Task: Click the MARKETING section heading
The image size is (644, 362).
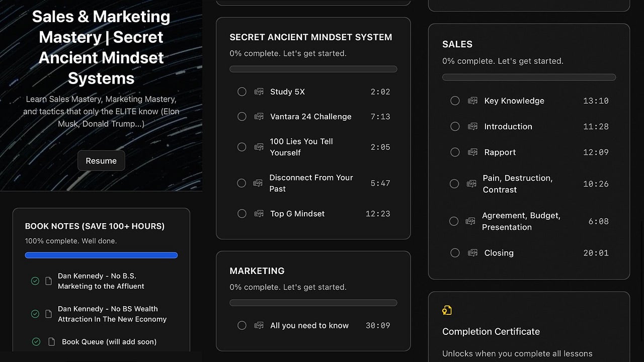Action: point(257,270)
